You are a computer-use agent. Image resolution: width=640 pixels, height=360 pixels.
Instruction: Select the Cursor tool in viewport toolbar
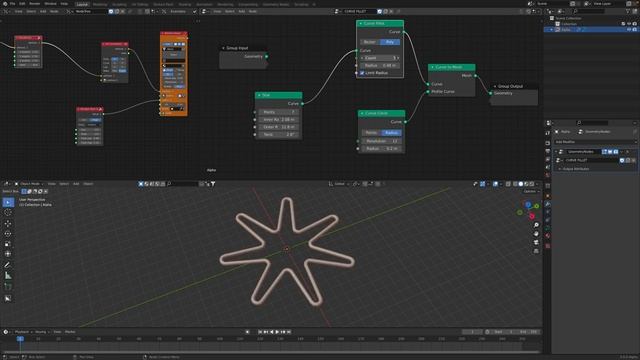8,213
